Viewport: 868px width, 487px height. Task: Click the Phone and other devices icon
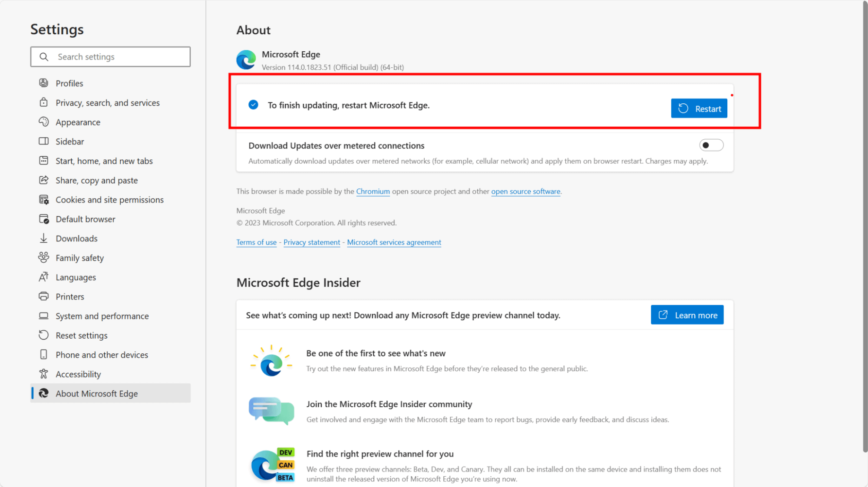pos(43,355)
